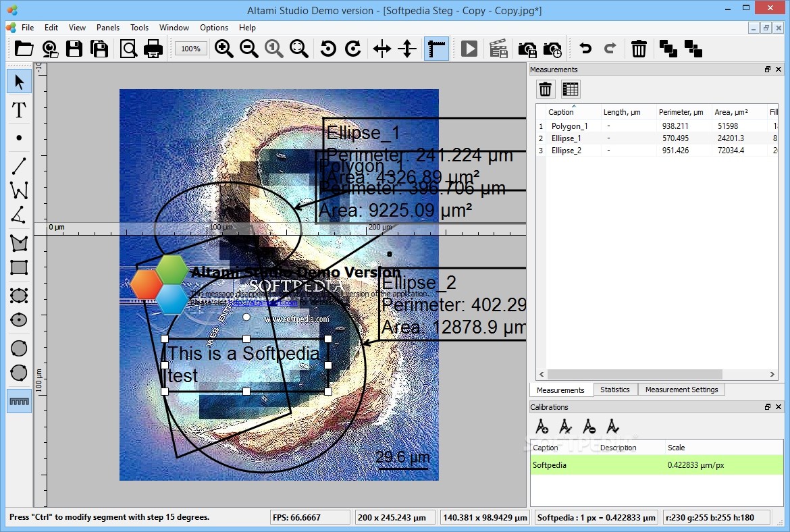Select the point marker tool
The height and width of the screenshot is (532, 790).
[19, 138]
